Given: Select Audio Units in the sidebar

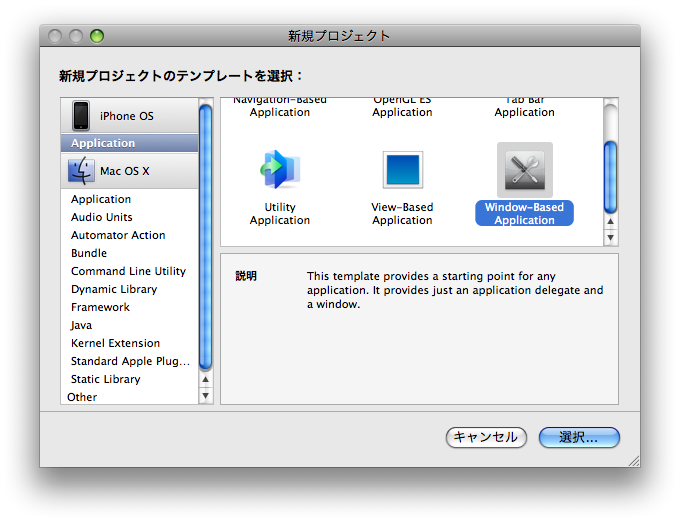Looking at the screenshot, I should tap(102, 217).
